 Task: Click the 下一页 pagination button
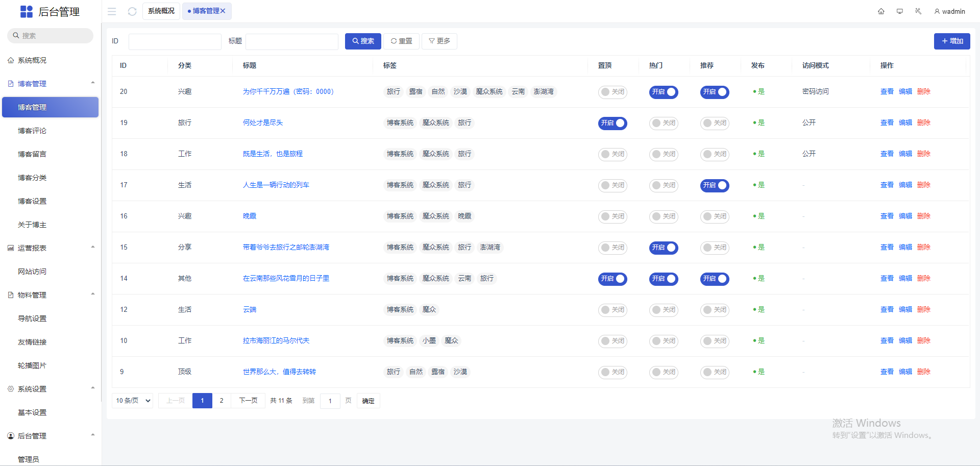[x=249, y=401]
